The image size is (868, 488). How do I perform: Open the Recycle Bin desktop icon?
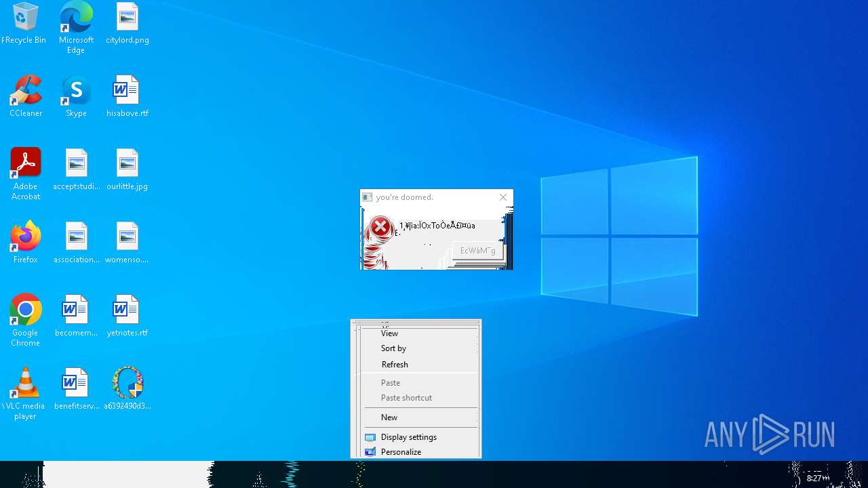[25, 24]
